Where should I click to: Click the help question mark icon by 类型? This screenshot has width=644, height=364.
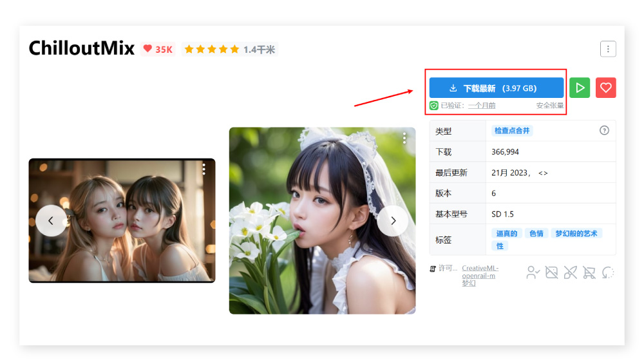click(x=604, y=130)
